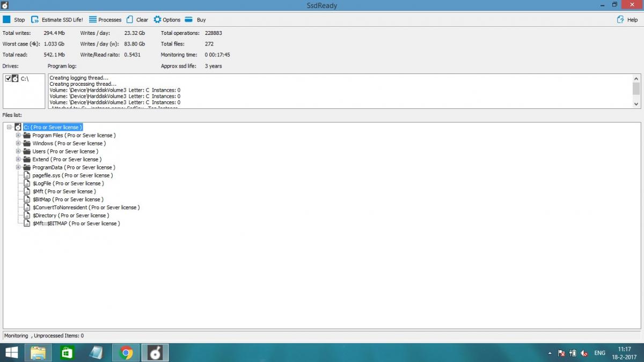Expand the Users folder node
This screenshot has height=362, width=644.
[x=18, y=151]
